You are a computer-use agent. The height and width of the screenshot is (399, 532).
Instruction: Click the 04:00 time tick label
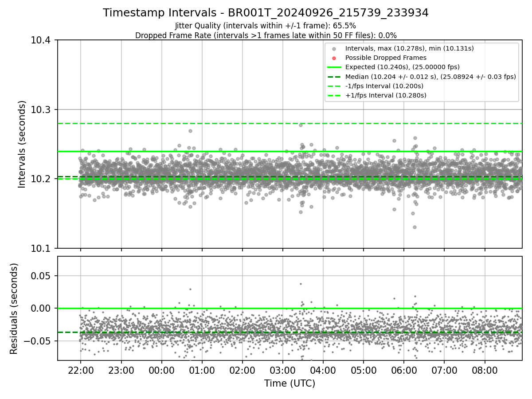(x=323, y=370)
